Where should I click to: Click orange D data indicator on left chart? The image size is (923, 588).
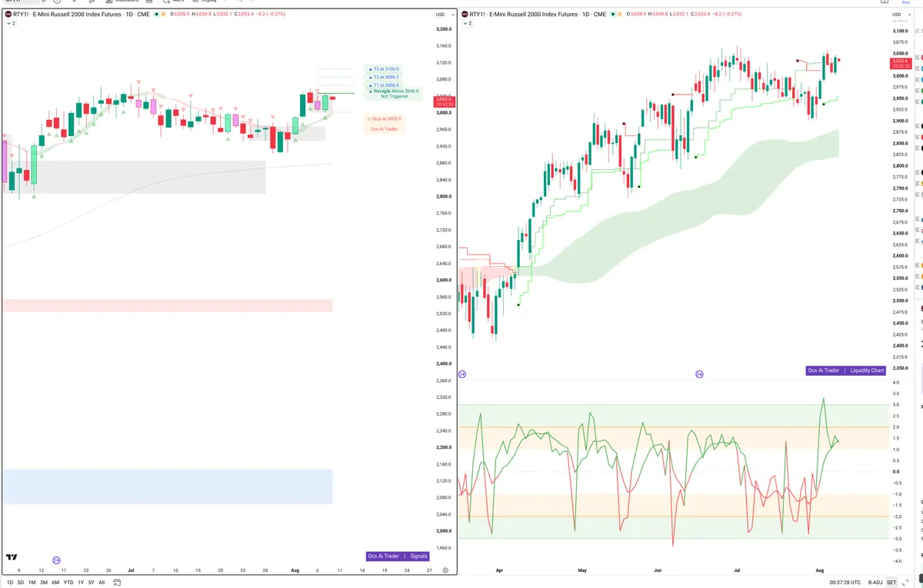(164, 14)
